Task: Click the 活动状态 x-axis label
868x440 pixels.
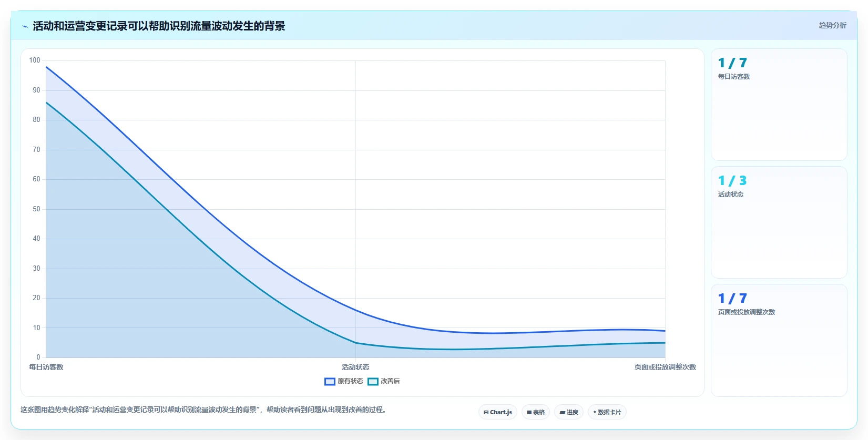Action: [x=355, y=367]
